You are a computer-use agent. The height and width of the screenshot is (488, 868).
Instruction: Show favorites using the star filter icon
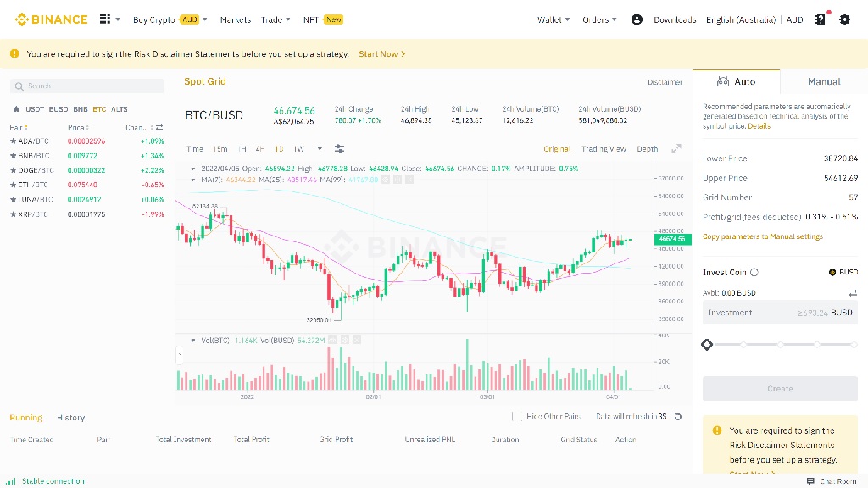pos(16,109)
